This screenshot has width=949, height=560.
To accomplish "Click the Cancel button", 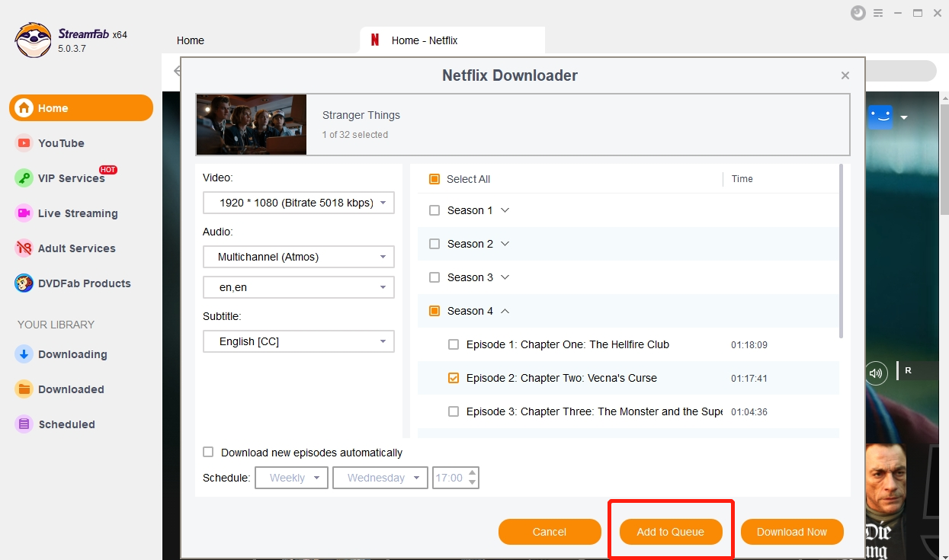I will click(550, 532).
